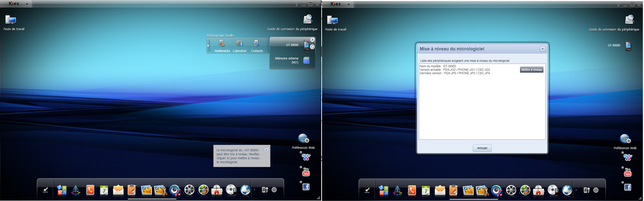Screen dimensions: 644x201
Task: Click the Nom du modèle : GT-I9000 line
Action: (438, 66)
